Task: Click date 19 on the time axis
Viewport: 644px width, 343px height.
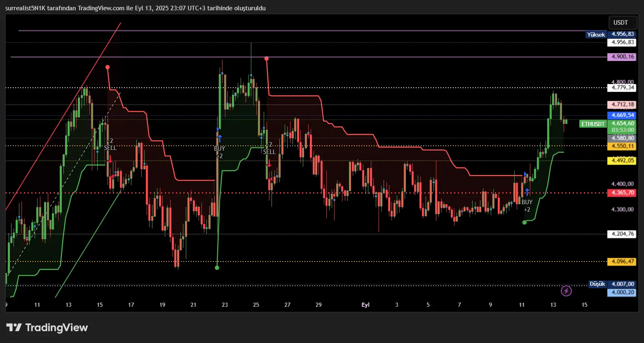Action: point(162,305)
